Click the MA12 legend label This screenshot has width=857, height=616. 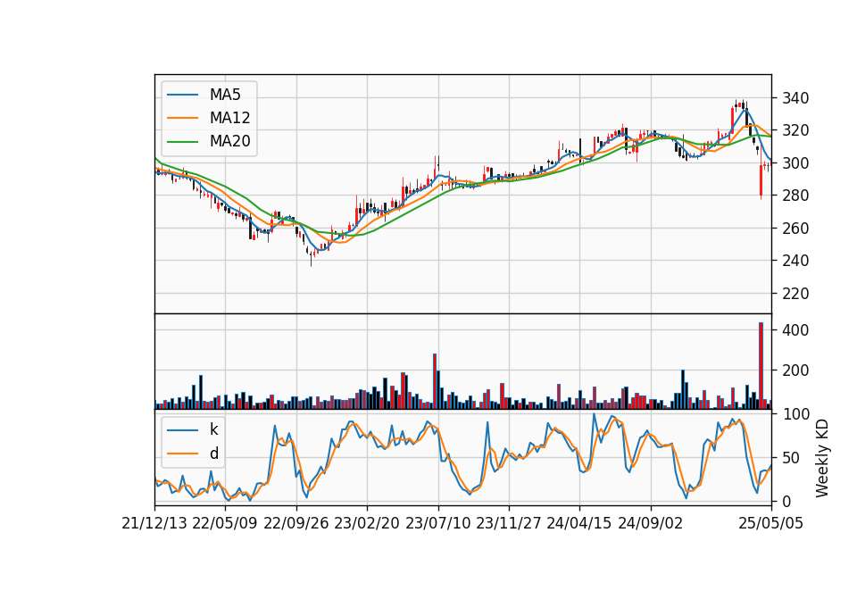(x=229, y=118)
